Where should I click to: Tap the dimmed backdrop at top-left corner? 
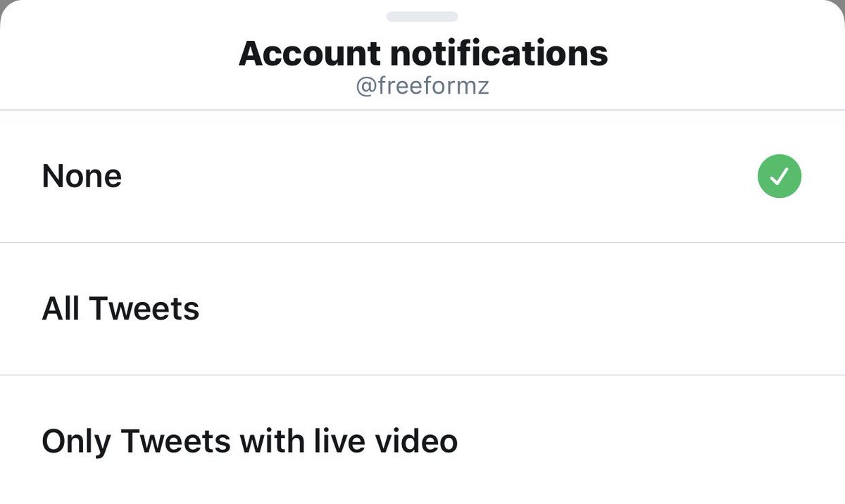(x=4, y=4)
